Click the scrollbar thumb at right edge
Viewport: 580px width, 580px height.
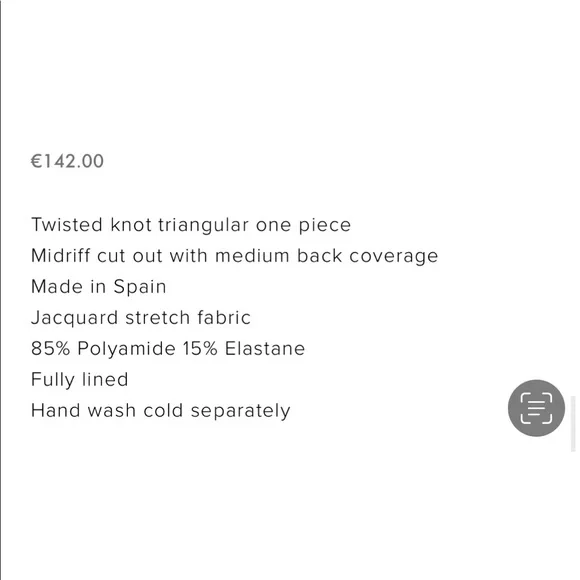click(573, 423)
